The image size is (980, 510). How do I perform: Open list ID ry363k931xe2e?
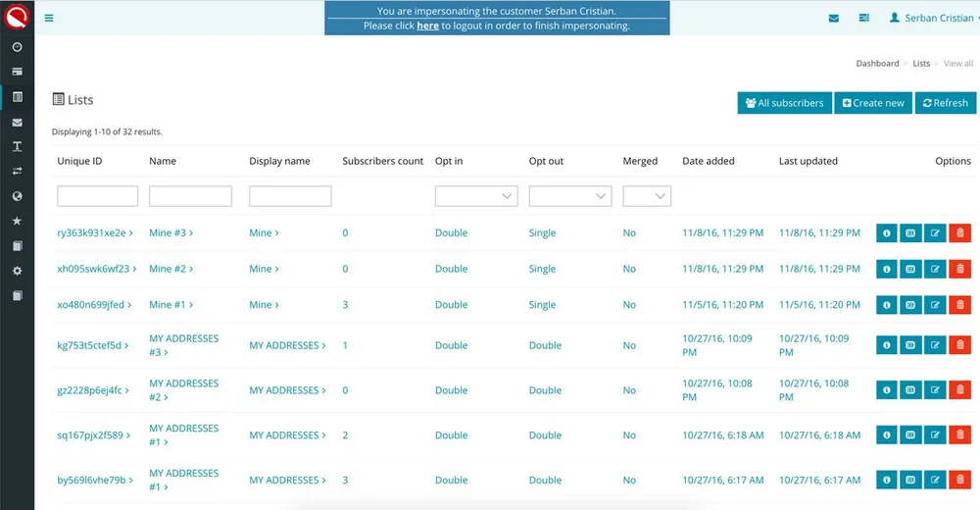tap(95, 232)
